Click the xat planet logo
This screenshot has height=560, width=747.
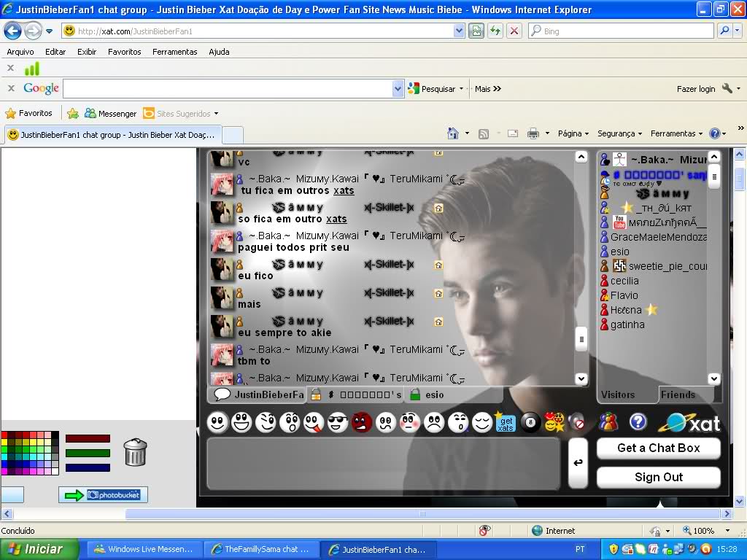tap(689, 422)
